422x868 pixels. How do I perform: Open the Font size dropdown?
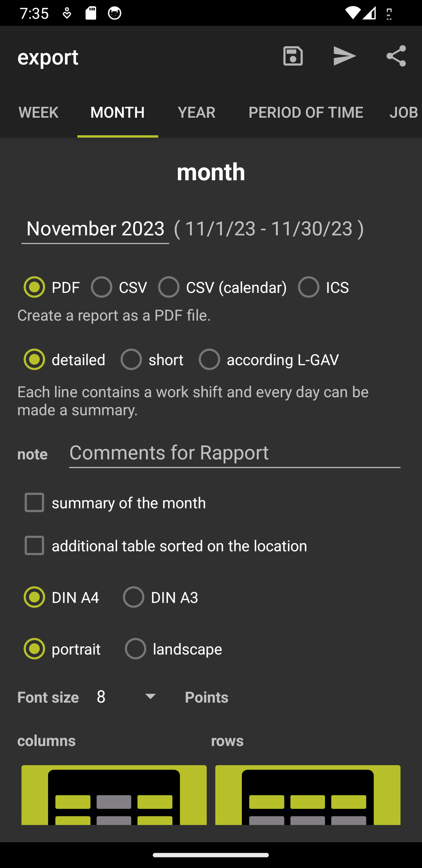[126, 697]
